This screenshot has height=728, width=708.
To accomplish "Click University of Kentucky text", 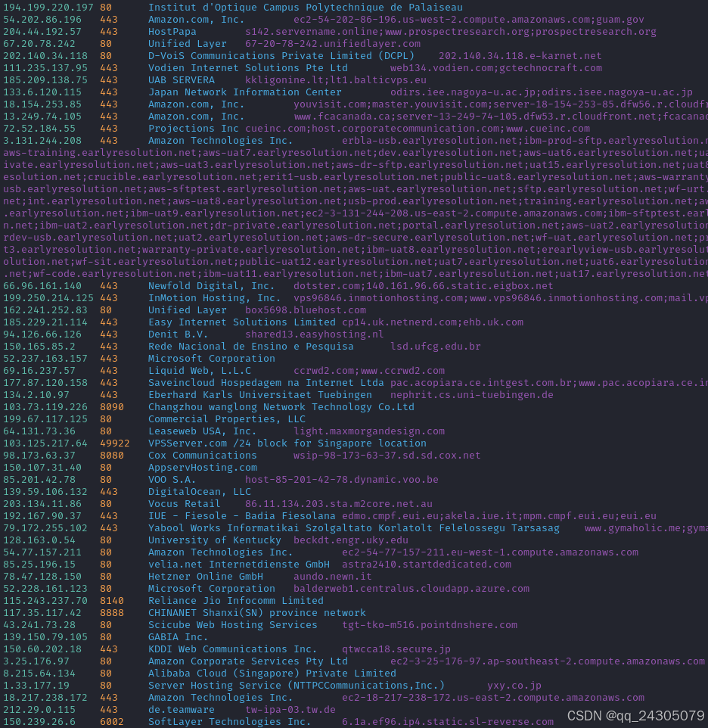I will pyautogui.click(x=215, y=539).
